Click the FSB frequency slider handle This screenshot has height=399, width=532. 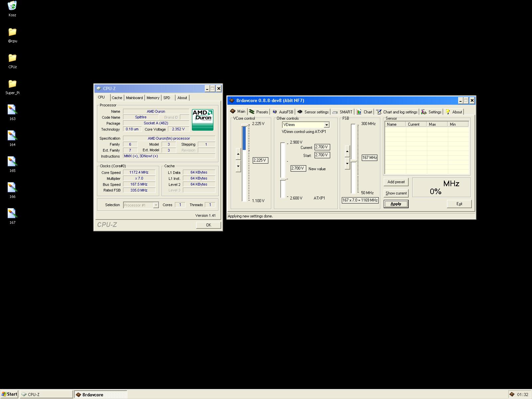pos(353,161)
